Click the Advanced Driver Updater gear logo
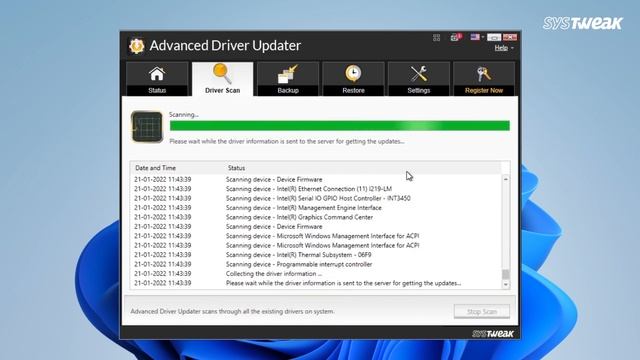This screenshot has height=360, width=640. click(x=137, y=46)
